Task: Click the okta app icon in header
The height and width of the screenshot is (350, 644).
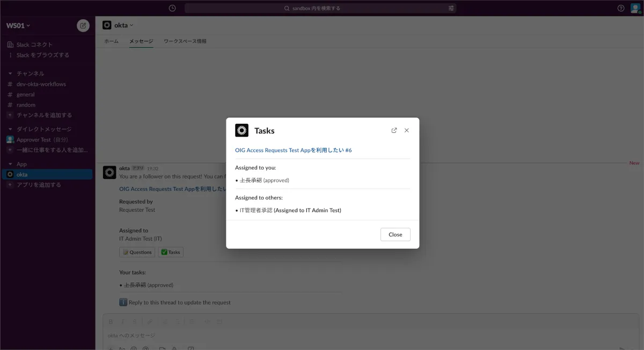Action: pyautogui.click(x=107, y=25)
